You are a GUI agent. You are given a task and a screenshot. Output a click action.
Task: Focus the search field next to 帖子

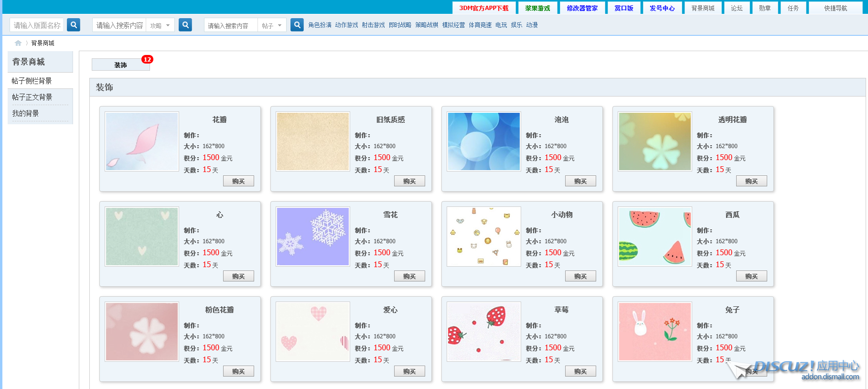[231, 25]
